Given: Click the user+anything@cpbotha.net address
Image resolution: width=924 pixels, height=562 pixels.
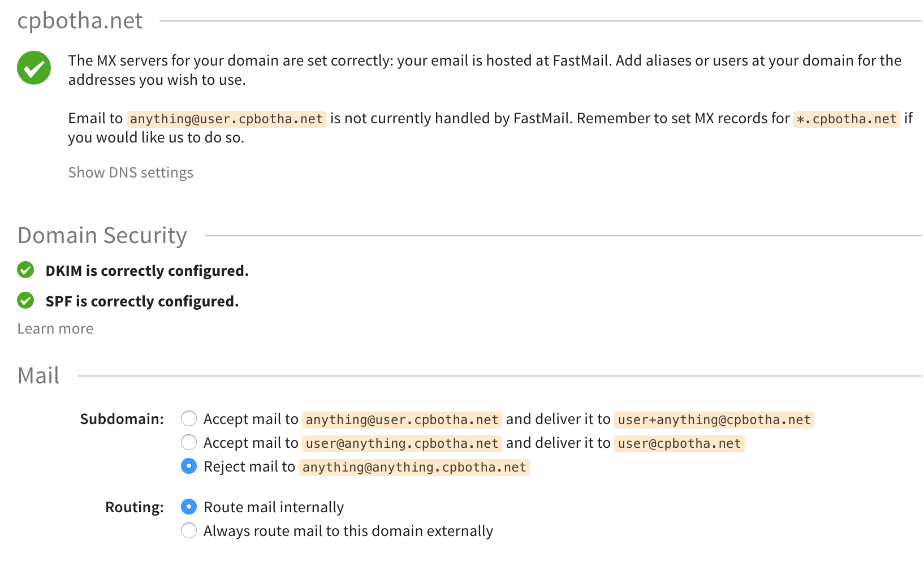Looking at the screenshot, I should point(714,420).
